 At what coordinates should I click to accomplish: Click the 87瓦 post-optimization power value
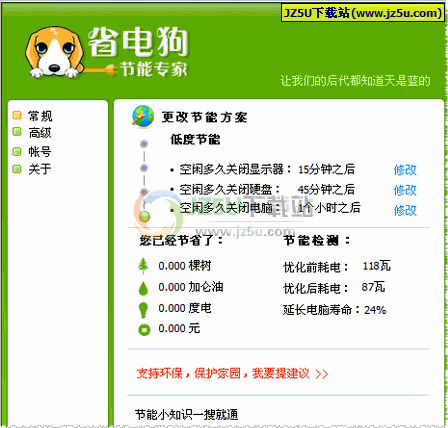tap(373, 287)
